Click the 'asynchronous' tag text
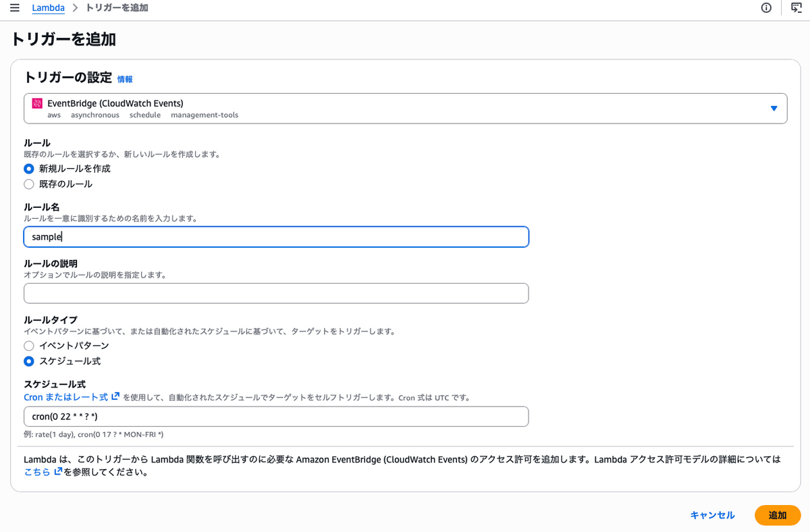The image size is (810, 532). click(x=95, y=115)
